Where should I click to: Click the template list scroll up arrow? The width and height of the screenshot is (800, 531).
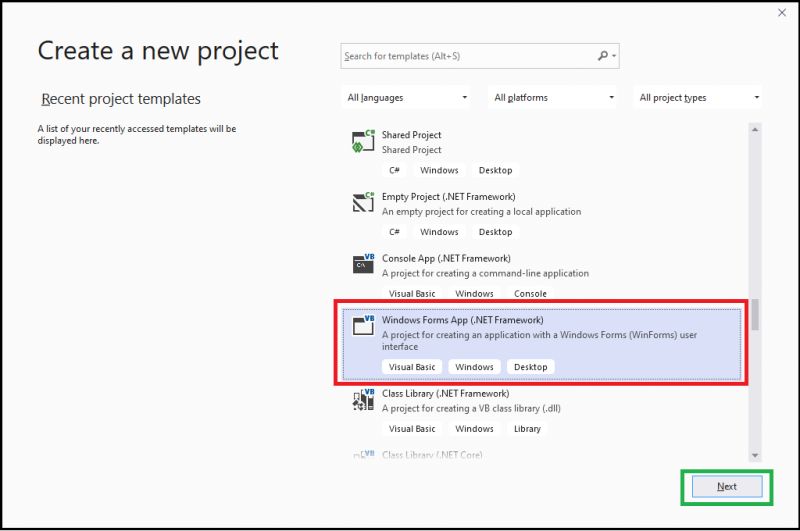click(x=755, y=130)
